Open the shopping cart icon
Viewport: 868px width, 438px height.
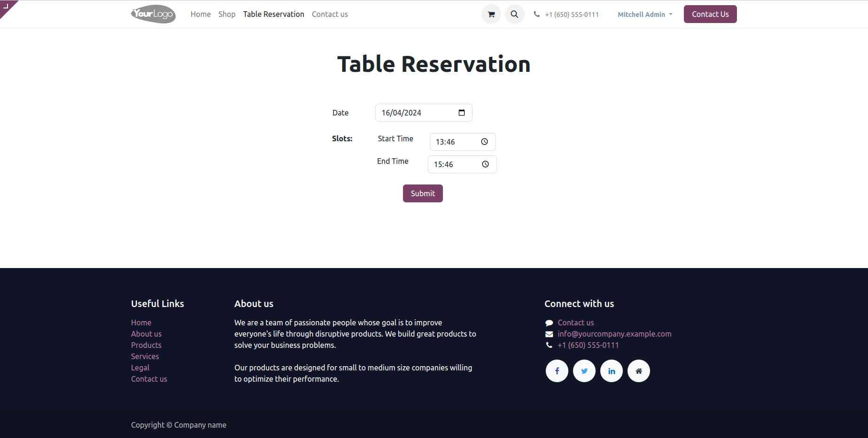491,14
